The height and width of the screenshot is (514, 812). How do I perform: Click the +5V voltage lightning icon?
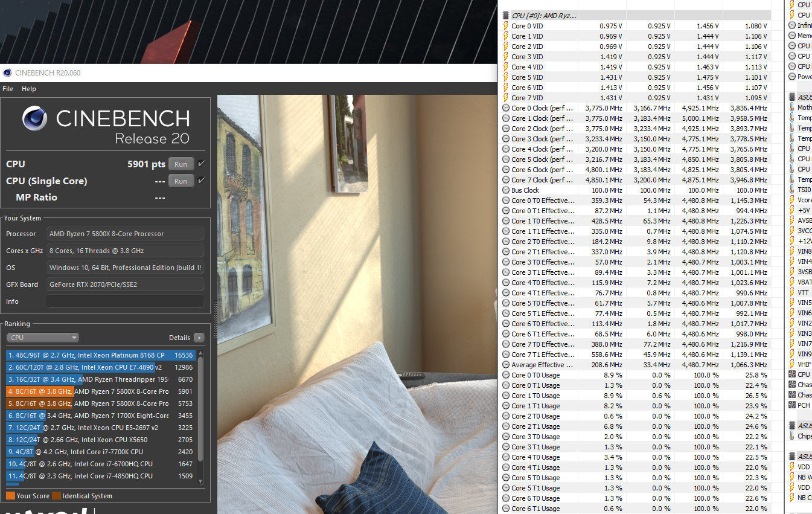click(x=792, y=210)
